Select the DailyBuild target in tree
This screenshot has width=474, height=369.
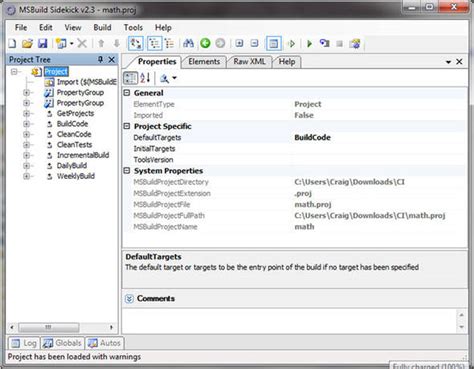[72, 166]
